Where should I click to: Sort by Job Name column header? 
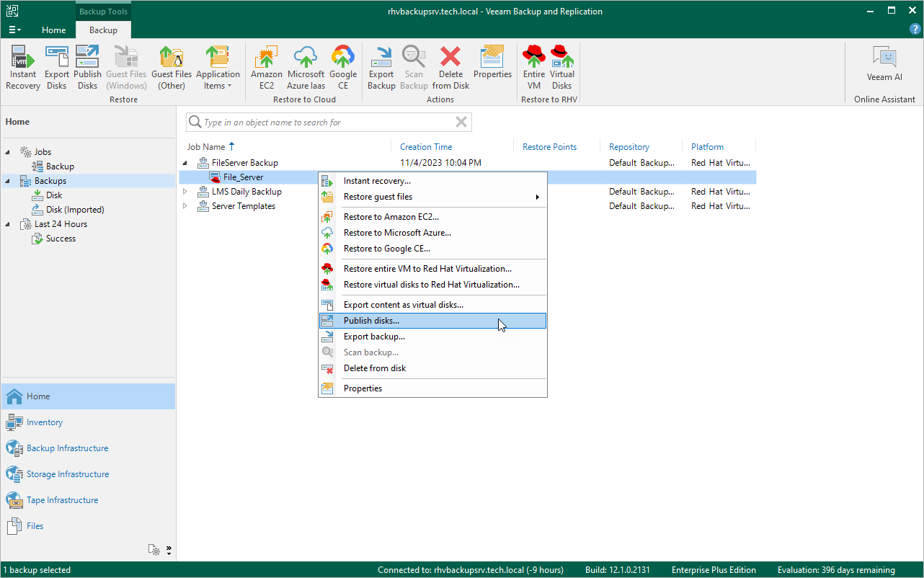[206, 147]
